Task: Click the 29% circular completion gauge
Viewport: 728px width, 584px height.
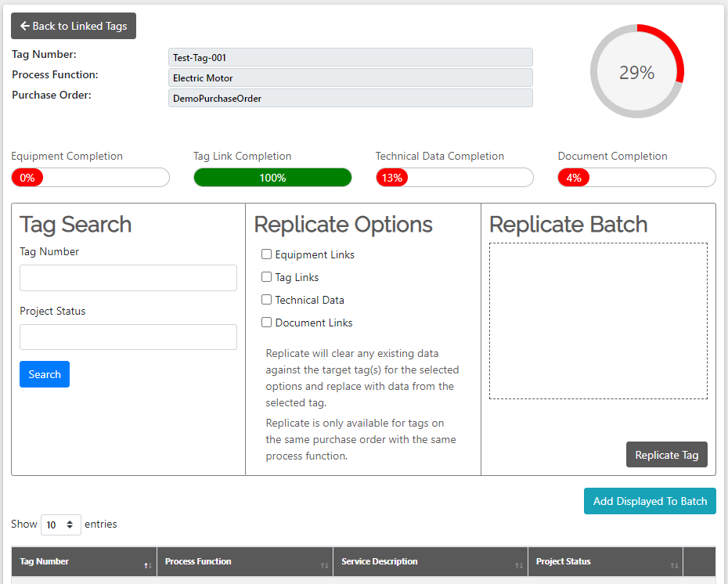Action: pos(636,71)
